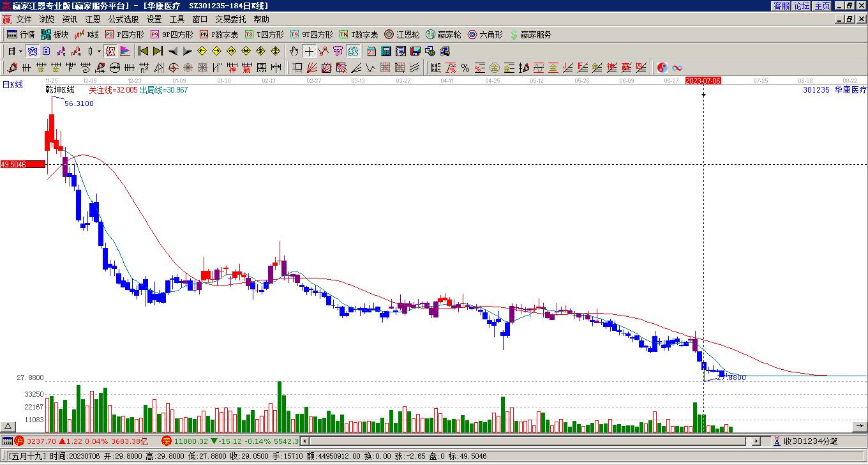
Task: Open the 帮助 menu
Action: pos(261,20)
